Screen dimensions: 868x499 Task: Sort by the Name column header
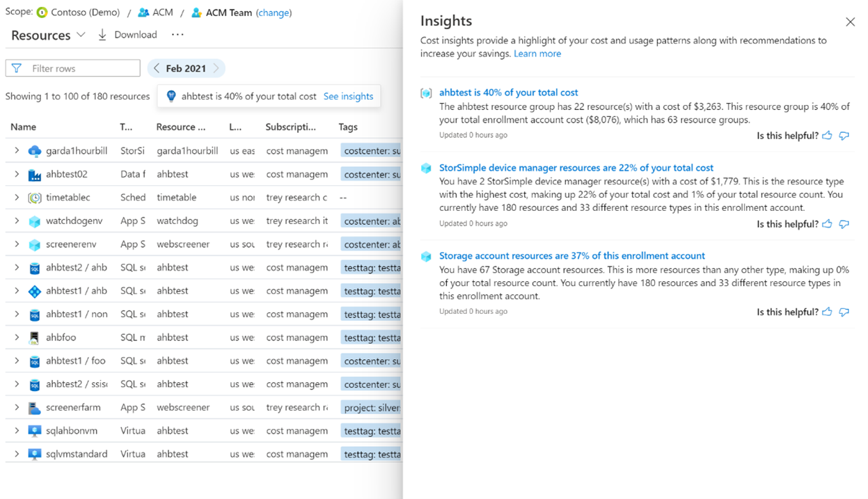point(24,127)
